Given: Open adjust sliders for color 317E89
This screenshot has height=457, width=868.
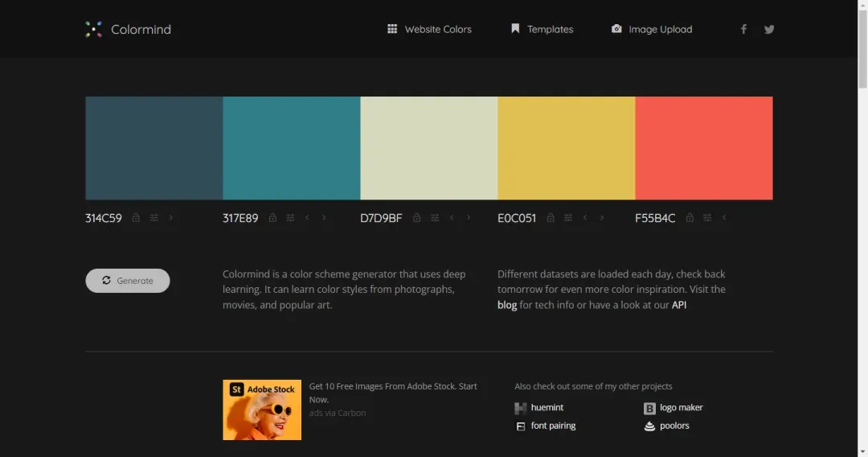Looking at the screenshot, I should [290, 218].
